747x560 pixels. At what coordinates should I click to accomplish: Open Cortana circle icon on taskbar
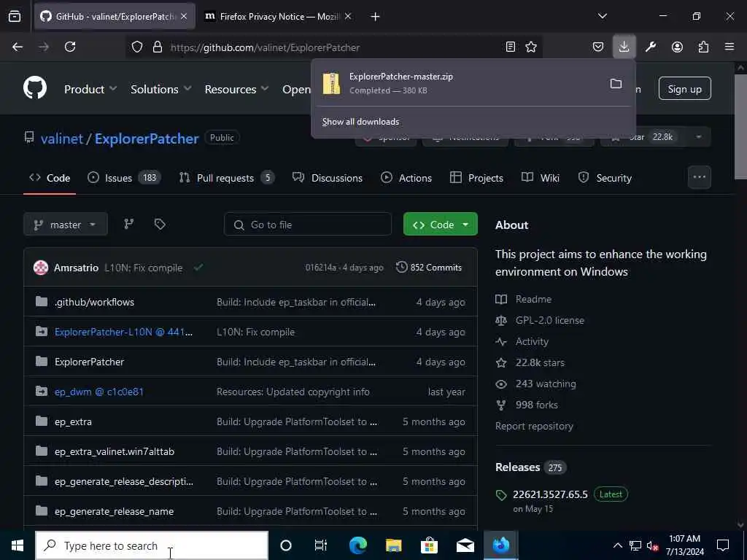(x=286, y=545)
